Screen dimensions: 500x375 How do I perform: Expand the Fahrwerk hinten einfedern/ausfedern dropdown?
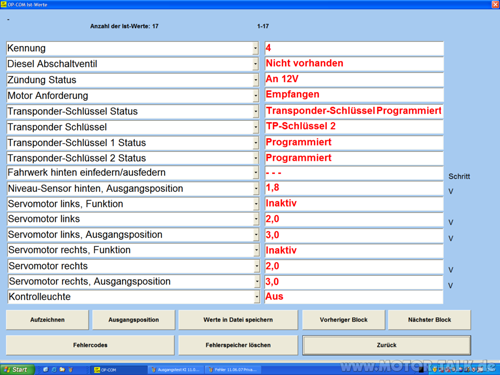256,173
